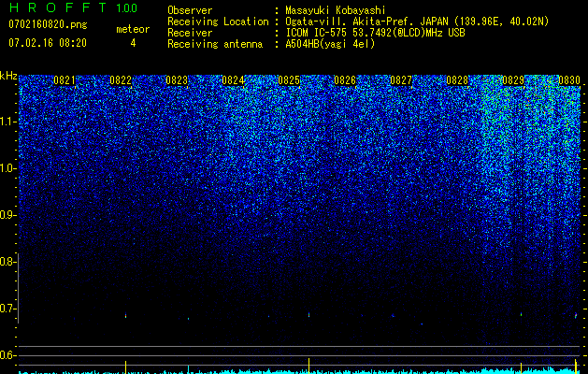
Task: Click the 0.6 kHz axis label
Action: 8,355
